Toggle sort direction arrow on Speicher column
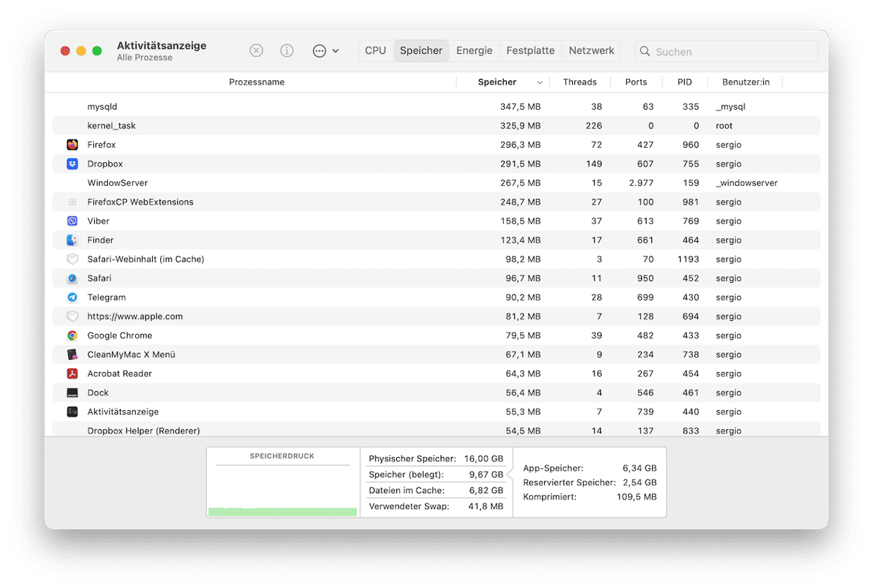The image size is (873, 588). [540, 83]
